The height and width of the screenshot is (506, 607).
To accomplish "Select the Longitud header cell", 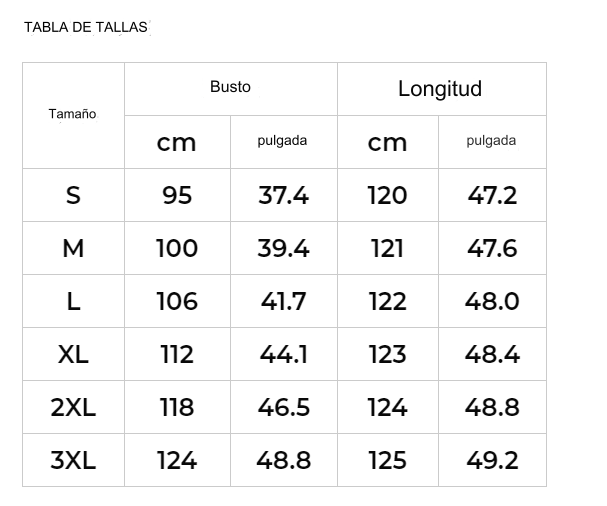I will point(440,88).
